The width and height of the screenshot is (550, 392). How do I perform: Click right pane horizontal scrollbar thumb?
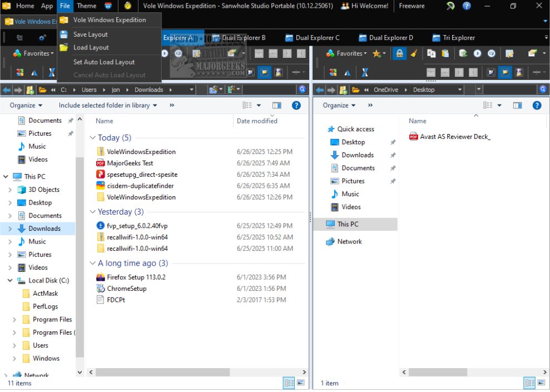pos(438,372)
